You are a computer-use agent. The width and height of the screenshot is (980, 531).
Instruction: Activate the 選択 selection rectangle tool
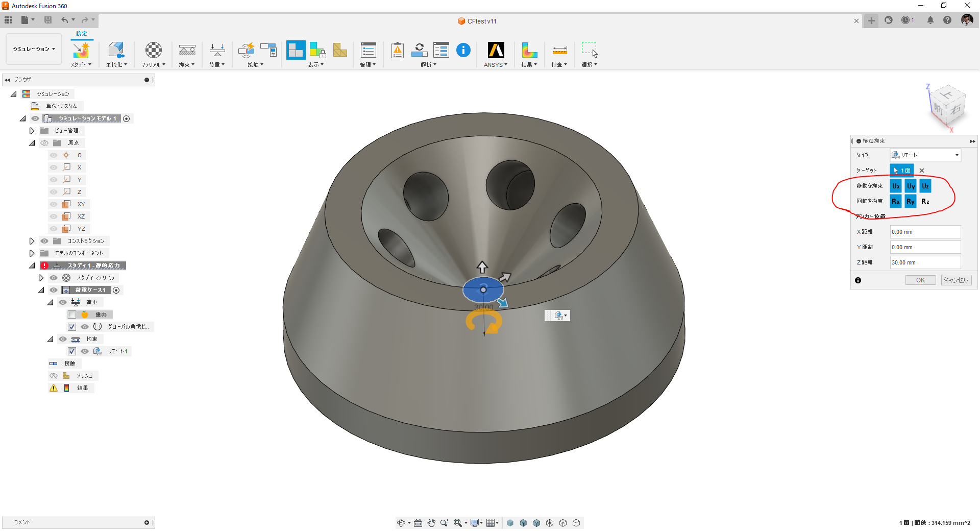pyautogui.click(x=590, y=51)
